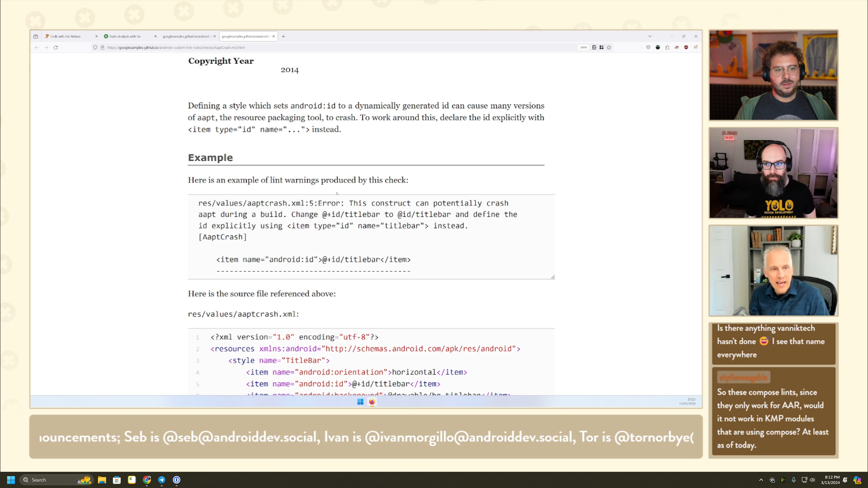The height and width of the screenshot is (488, 868).
Task: Bookmark this page with the star icon
Action: [609, 47]
